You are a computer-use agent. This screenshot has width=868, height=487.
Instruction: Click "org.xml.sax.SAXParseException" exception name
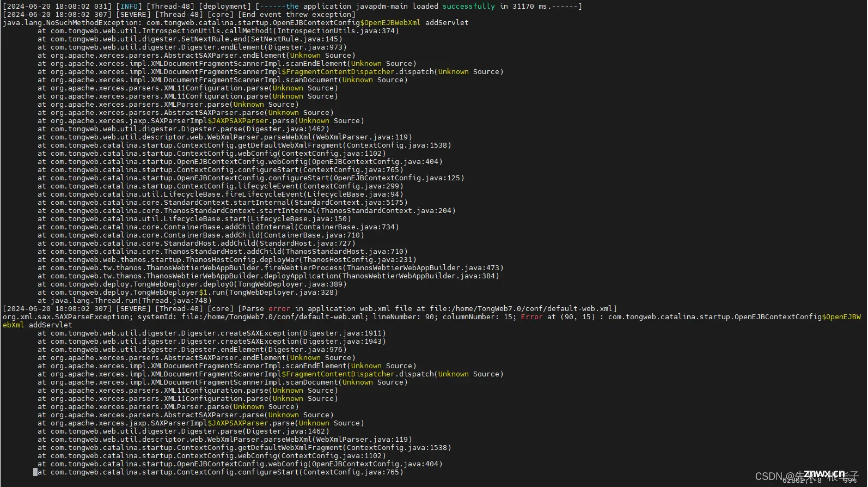(x=66, y=317)
